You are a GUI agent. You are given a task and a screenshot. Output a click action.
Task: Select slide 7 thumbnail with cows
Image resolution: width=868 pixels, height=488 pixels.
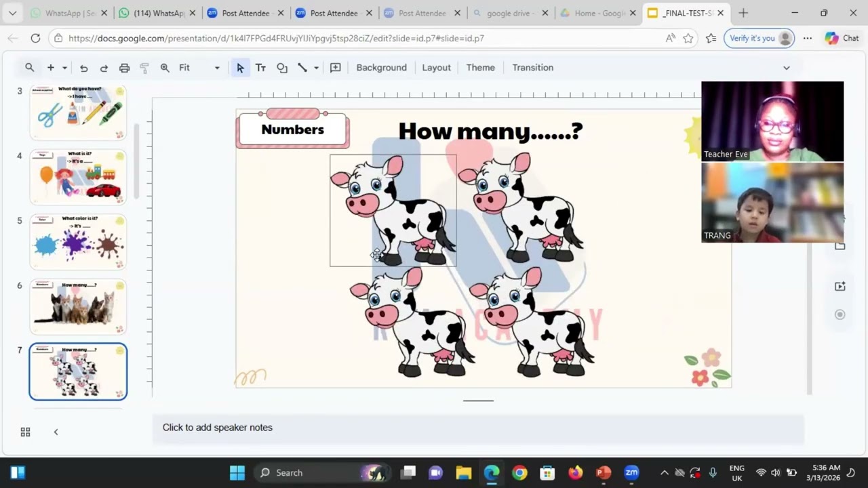[78, 371]
